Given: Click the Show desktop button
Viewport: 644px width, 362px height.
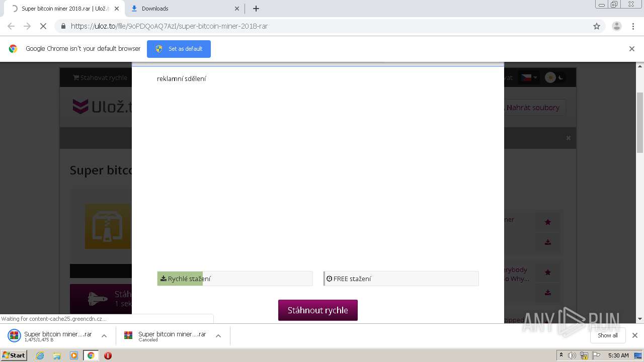Looking at the screenshot, I should coord(639,355).
